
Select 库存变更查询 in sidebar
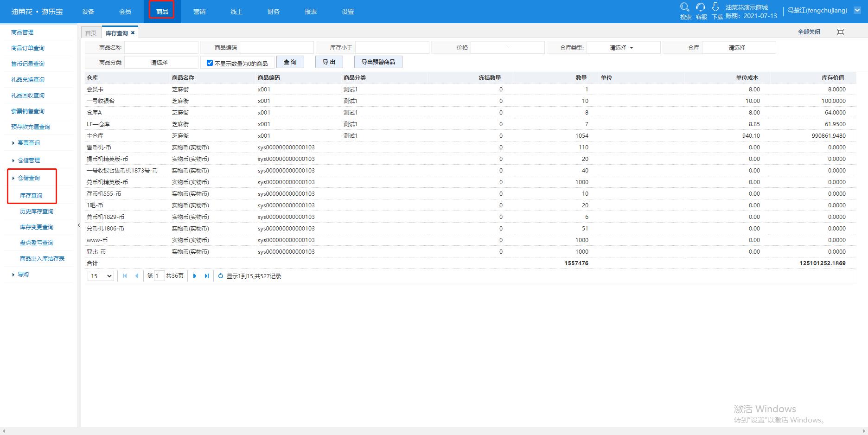(x=37, y=227)
